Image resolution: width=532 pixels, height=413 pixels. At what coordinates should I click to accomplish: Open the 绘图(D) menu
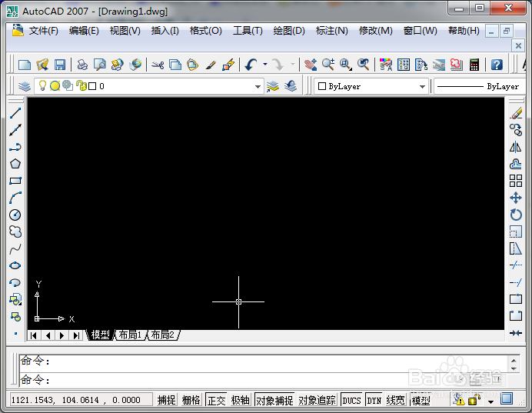pos(289,31)
